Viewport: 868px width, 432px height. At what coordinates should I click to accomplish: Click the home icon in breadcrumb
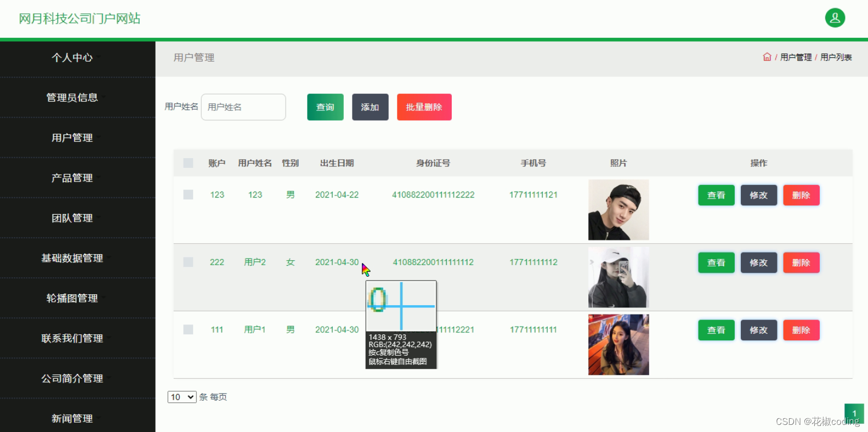[767, 57]
